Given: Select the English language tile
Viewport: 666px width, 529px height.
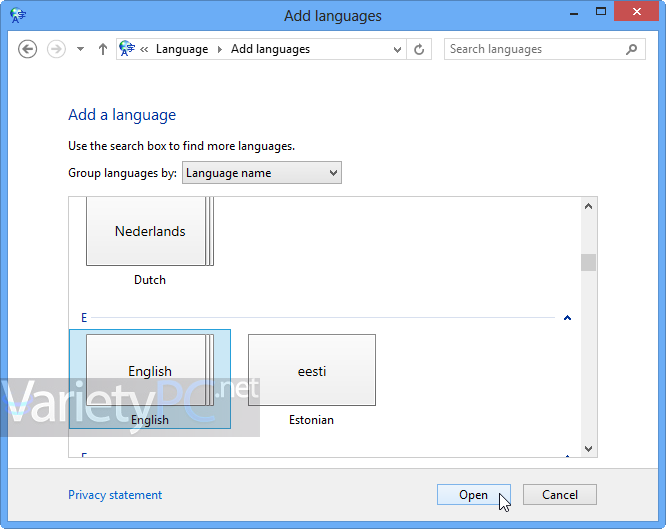Looking at the screenshot, I should [150, 379].
